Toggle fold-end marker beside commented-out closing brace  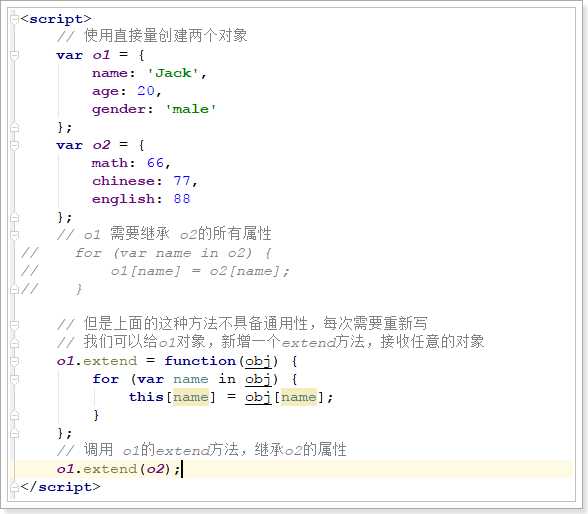click(x=14, y=289)
